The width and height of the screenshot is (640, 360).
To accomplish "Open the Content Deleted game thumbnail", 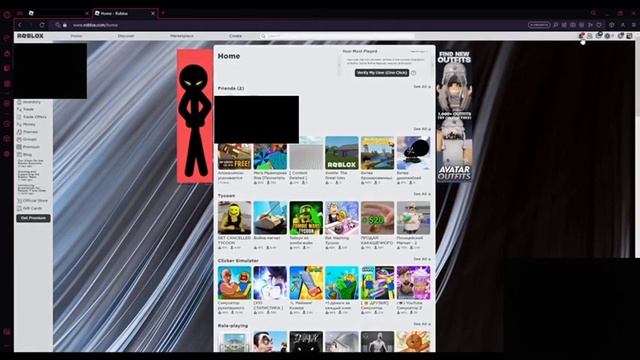I will click(x=306, y=153).
